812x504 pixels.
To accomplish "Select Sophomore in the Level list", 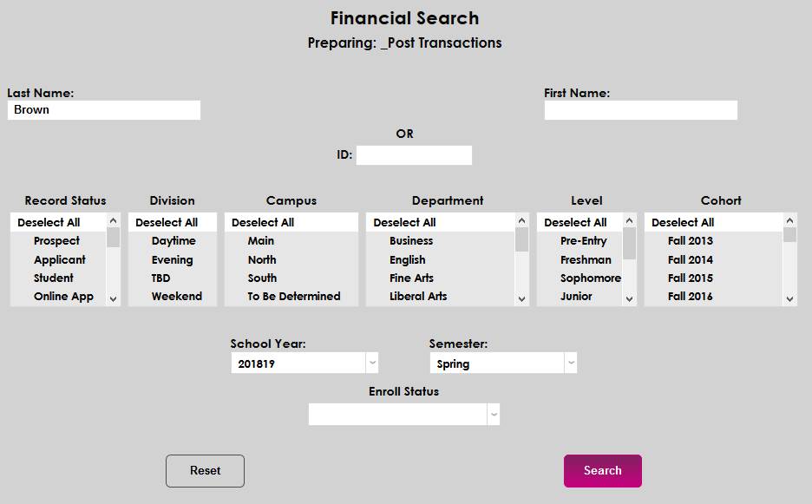I will pos(590,278).
